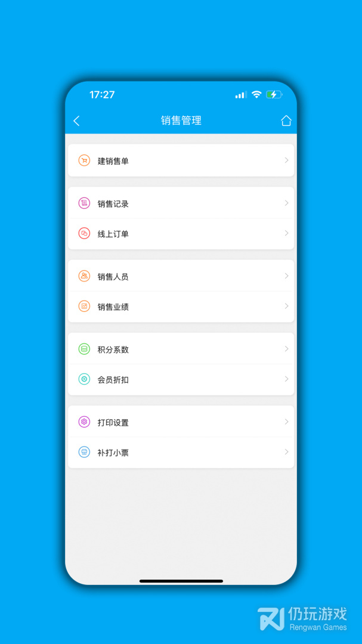Click the Wi-Fi icon in the status bar
Screen dimensions: 362x644
point(258,94)
